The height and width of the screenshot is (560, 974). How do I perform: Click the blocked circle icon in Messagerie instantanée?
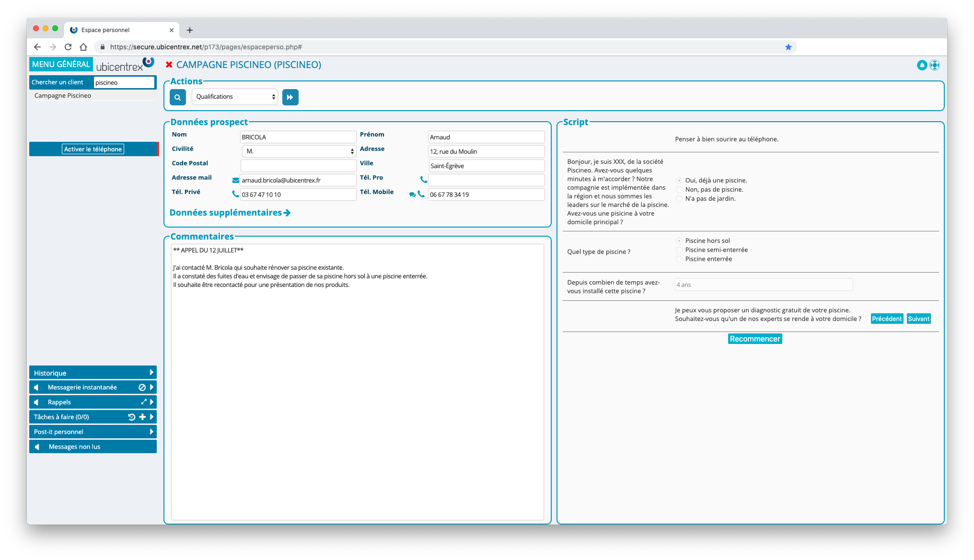coord(142,387)
